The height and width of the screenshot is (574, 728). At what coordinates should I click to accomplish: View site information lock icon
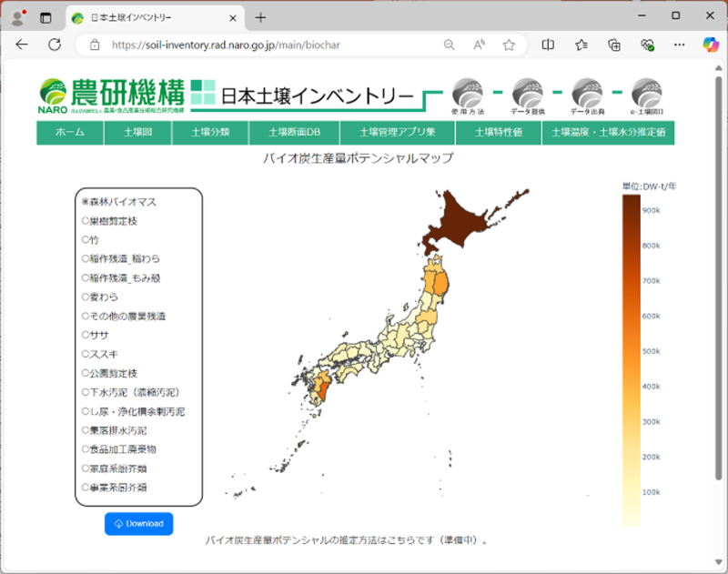[95, 45]
